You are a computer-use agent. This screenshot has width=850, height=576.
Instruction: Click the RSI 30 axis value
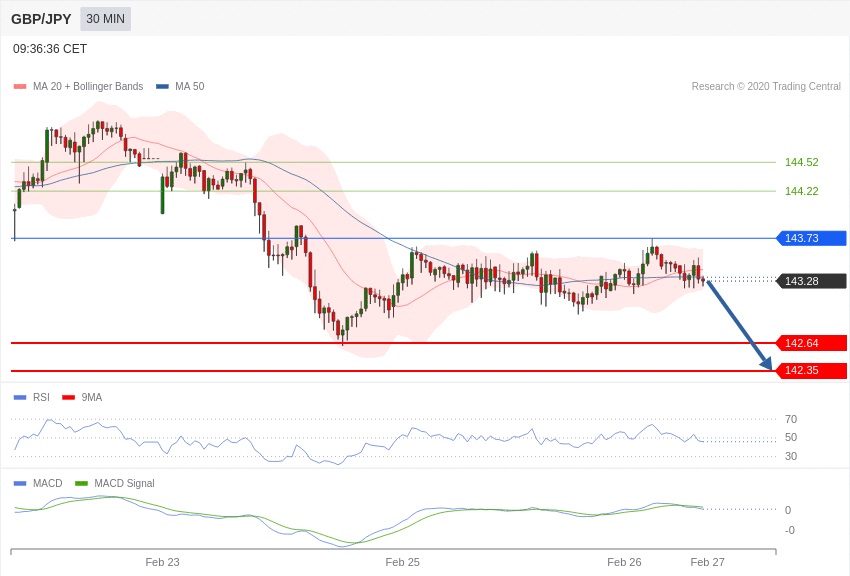[791, 456]
